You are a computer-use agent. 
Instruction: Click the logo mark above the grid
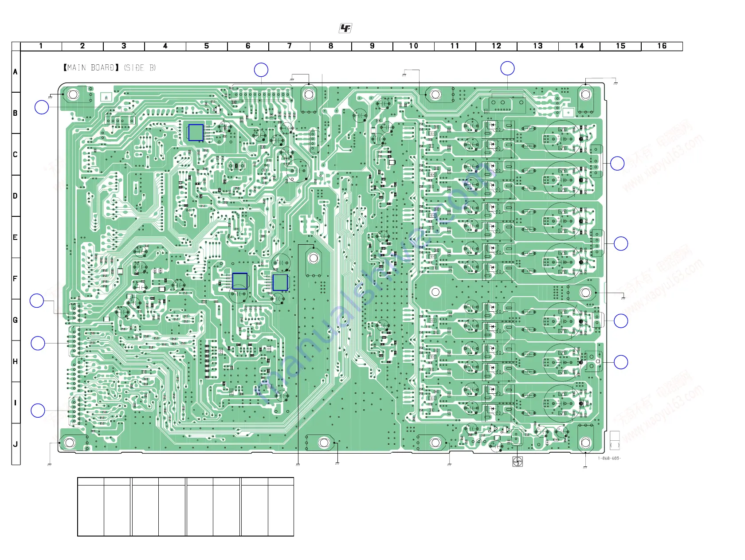345,28
